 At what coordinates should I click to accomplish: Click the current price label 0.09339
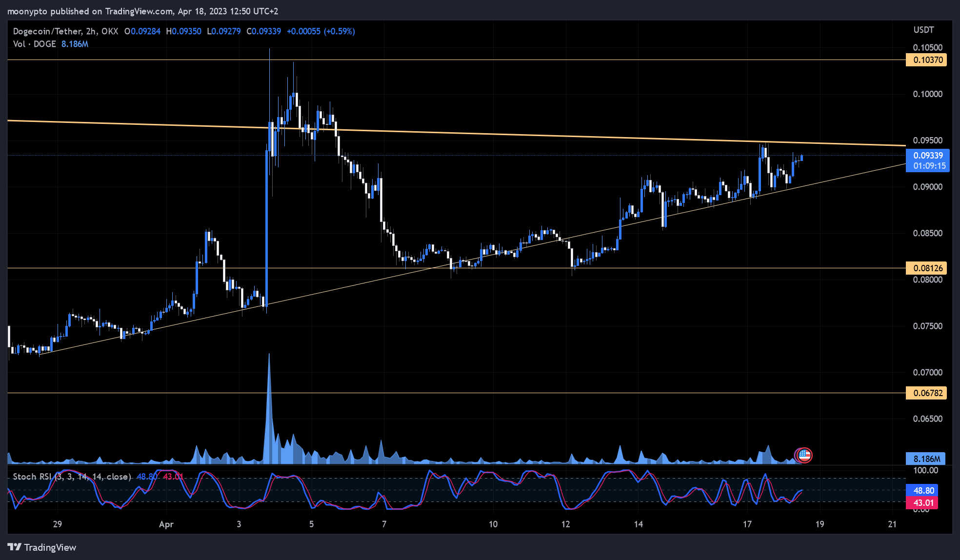point(928,155)
